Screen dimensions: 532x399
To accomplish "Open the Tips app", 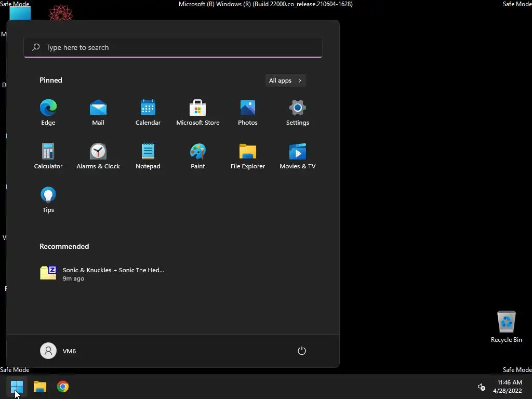I will point(48,200).
